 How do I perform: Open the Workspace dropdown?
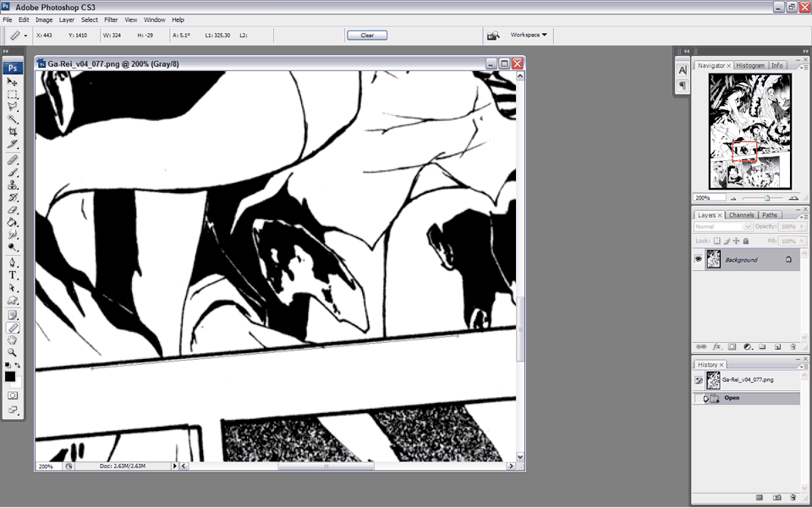pos(528,35)
